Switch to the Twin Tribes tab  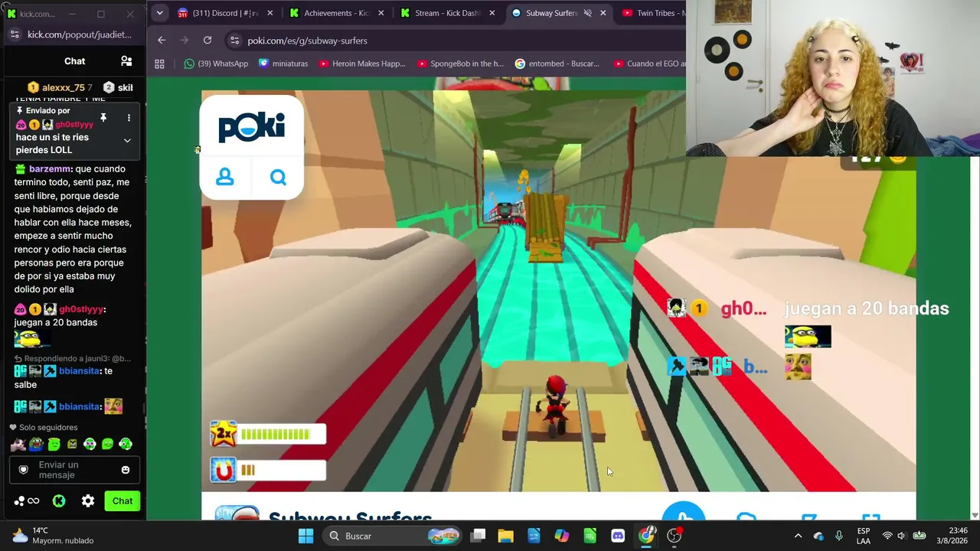(x=652, y=13)
